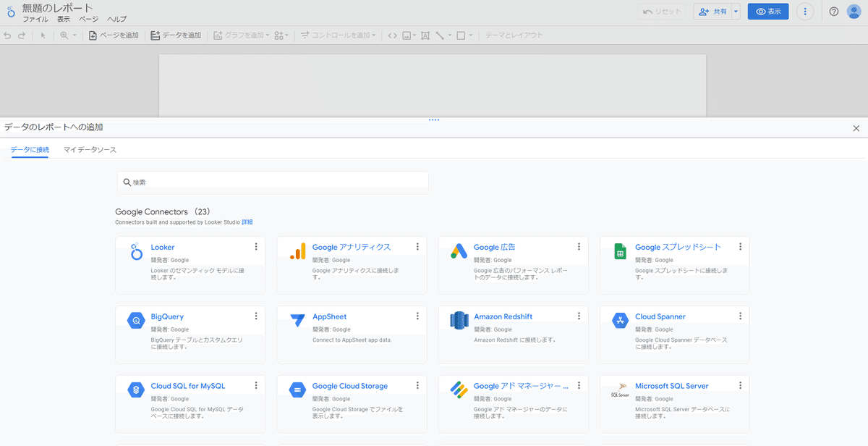Open more options on Google アナリティクス card
Image resolution: width=868 pixels, height=446 pixels.
point(417,247)
